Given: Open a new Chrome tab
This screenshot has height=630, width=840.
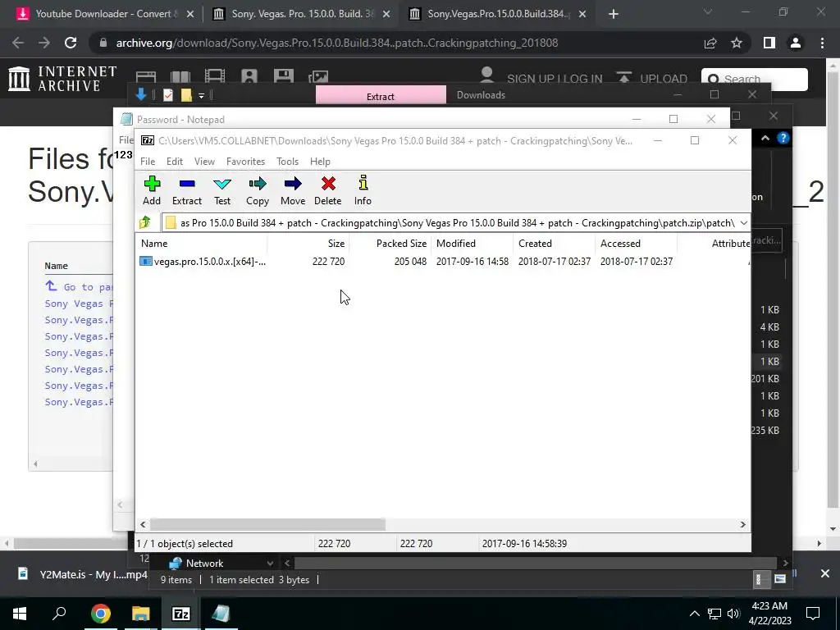Looking at the screenshot, I should pyautogui.click(x=614, y=14).
